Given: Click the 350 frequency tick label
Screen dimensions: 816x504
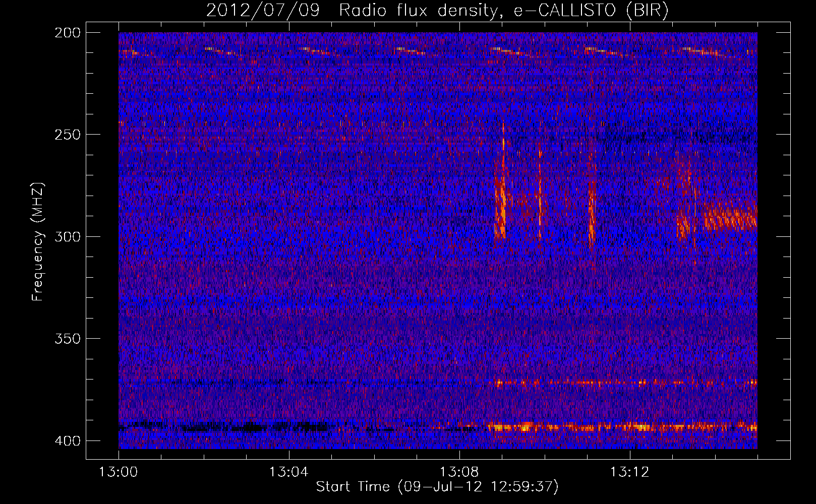Looking at the screenshot, I should [67, 339].
